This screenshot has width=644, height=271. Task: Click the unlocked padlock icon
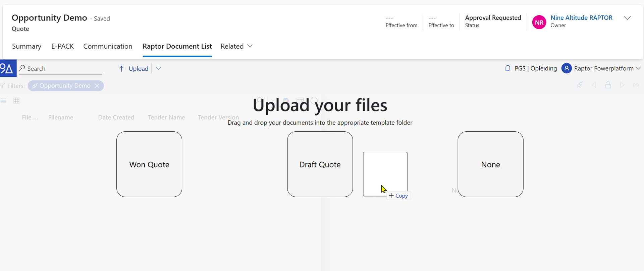pyautogui.click(x=608, y=85)
